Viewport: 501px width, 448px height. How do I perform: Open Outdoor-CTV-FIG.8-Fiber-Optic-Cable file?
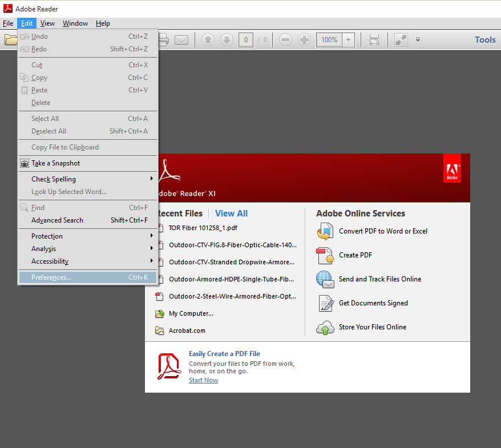point(233,245)
